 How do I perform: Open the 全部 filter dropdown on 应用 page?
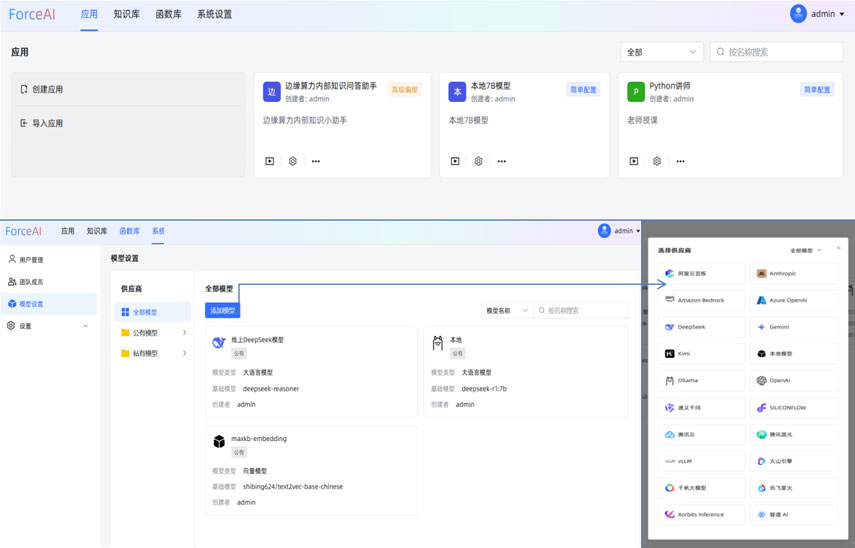tap(661, 52)
